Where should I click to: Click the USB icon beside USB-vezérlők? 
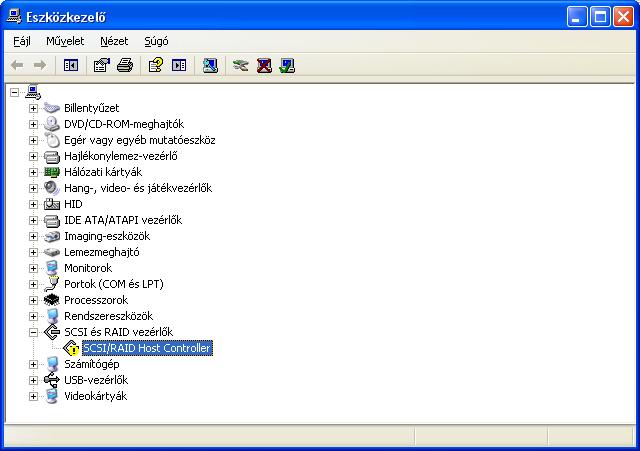click(51, 380)
